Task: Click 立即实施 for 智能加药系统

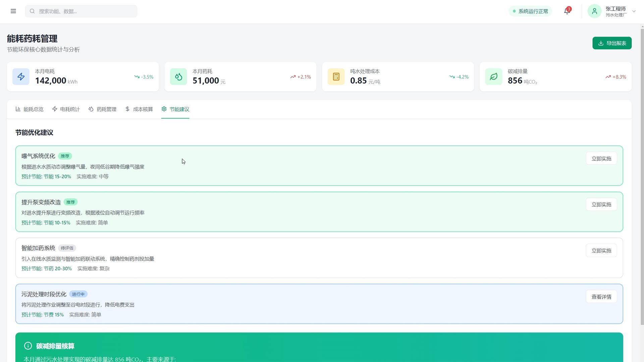Action: tap(601, 251)
